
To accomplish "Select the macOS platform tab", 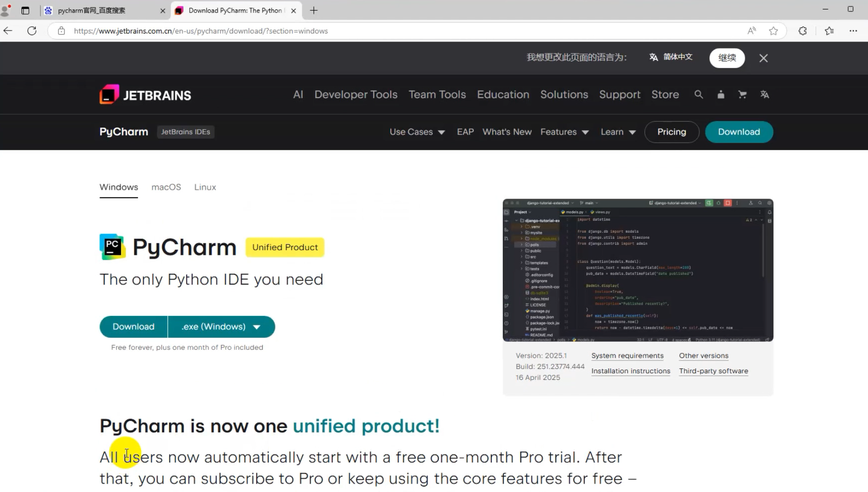I will pos(166,187).
